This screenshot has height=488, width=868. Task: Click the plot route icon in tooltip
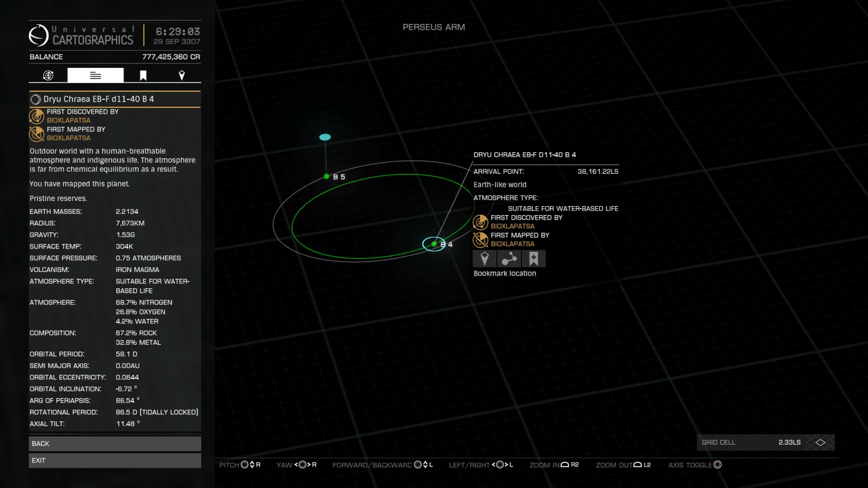[509, 259]
